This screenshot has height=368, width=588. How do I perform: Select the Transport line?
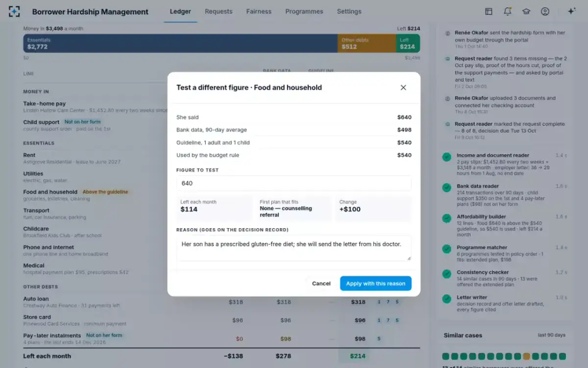[x=36, y=210]
